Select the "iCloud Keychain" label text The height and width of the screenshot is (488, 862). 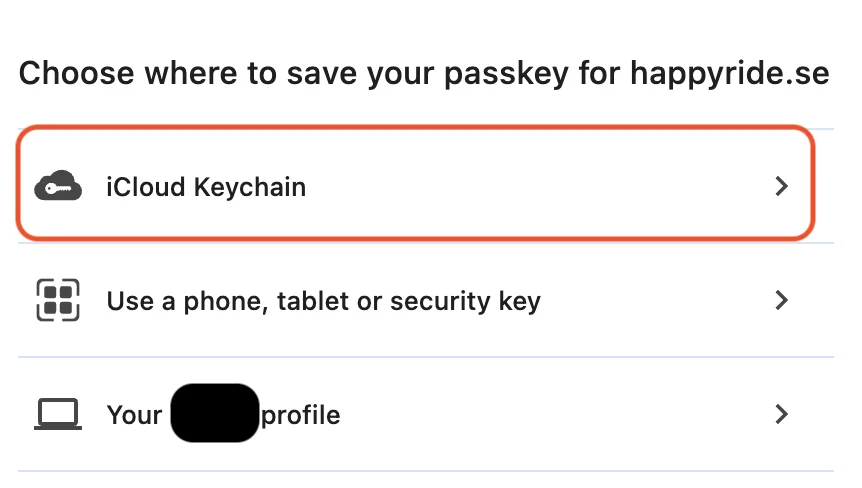point(206,187)
